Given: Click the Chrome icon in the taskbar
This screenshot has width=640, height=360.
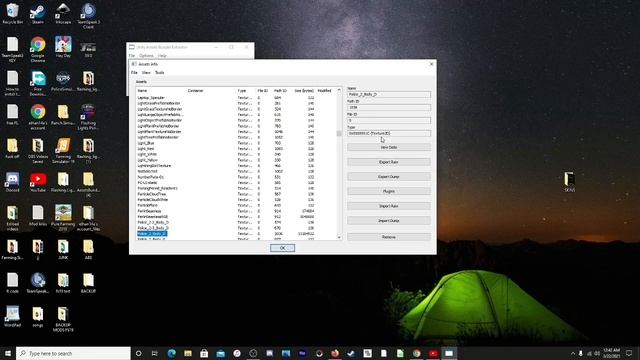Looking at the screenshot, I should pos(416,353).
